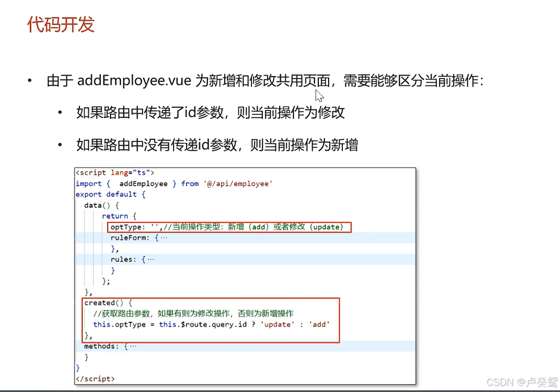The width and height of the screenshot is (560, 392).
Task: Click the code line "return {"
Action: (x=119, y=216)
